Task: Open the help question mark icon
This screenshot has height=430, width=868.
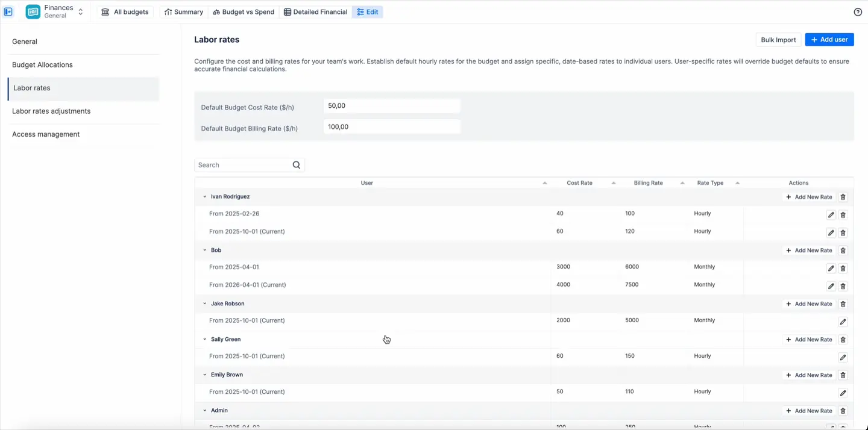Action: coord(858,12)
